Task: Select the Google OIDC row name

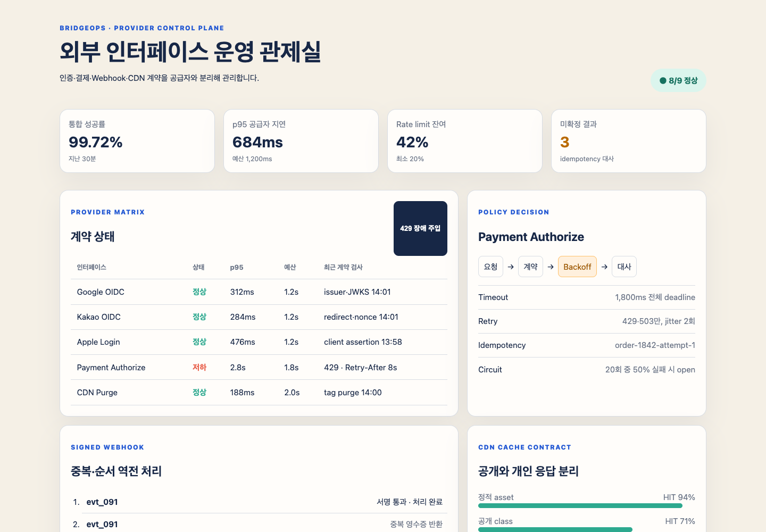Action: pyautogui.click(x=101, y=292)
